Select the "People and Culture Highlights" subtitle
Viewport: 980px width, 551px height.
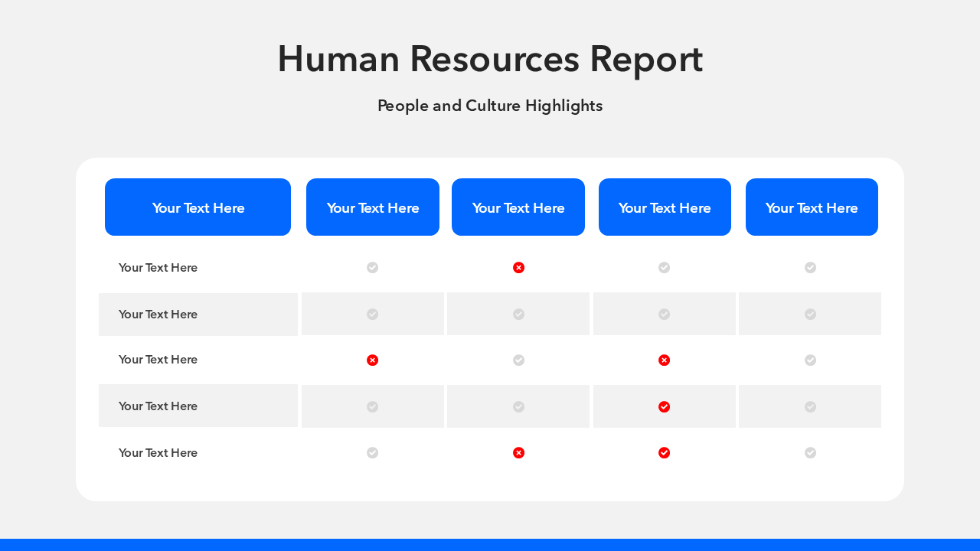pyautogui.click(x=490, y=106)
